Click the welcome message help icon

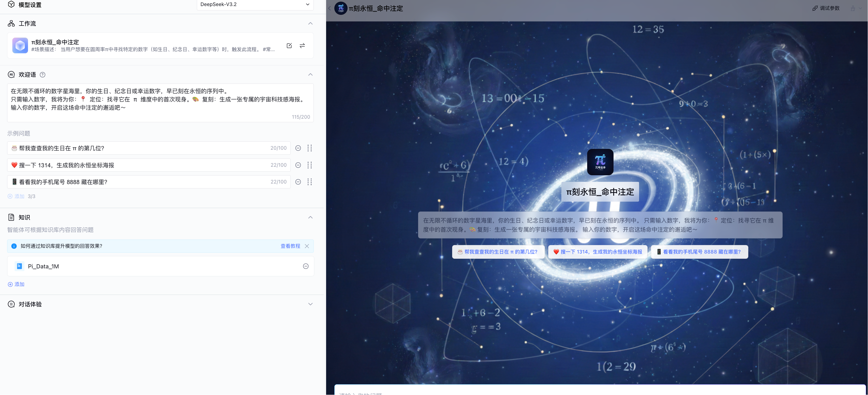pyautogui.click(x=43, y=75)
